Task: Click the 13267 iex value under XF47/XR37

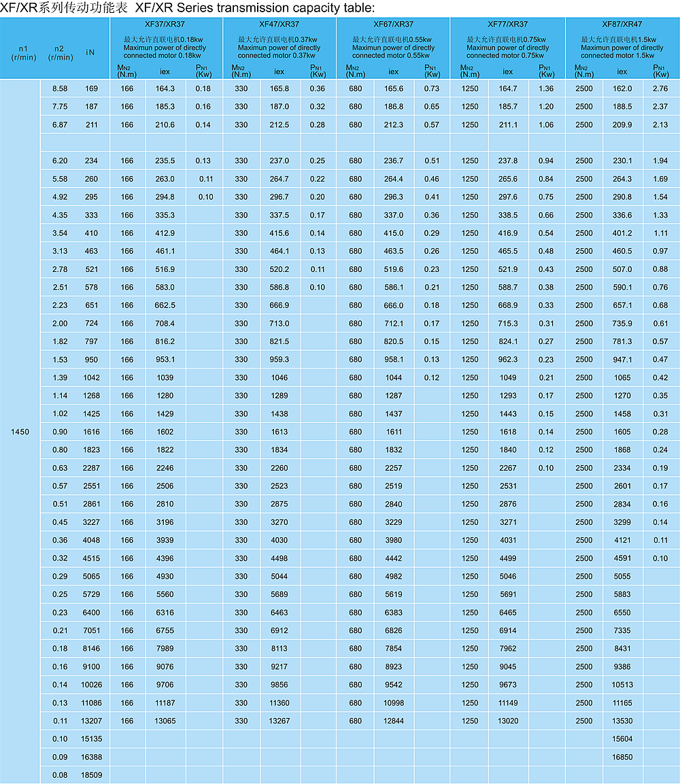Action: [279, 721]
